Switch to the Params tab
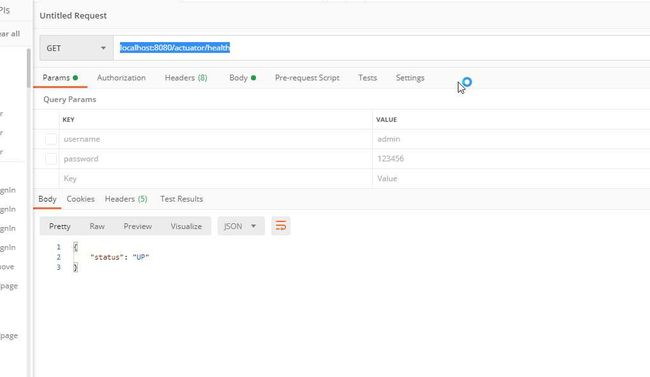The image size is (650, 377). click(x=60, y=78)
